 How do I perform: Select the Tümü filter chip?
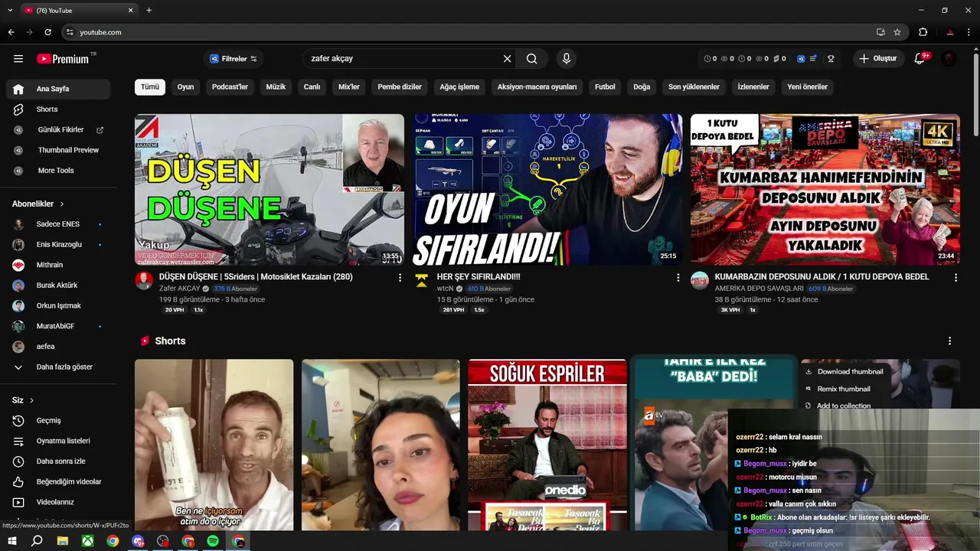pyautogui.click(x=150, y=87)
